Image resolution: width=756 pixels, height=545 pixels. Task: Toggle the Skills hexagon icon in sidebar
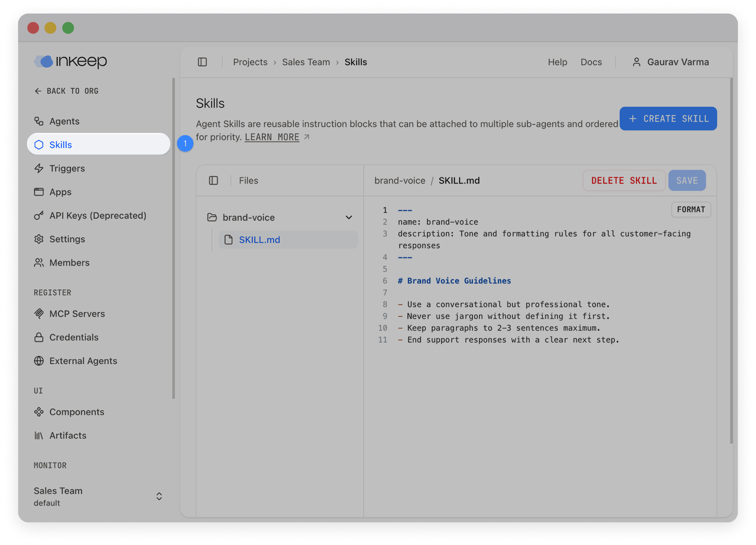click(39, 145)
